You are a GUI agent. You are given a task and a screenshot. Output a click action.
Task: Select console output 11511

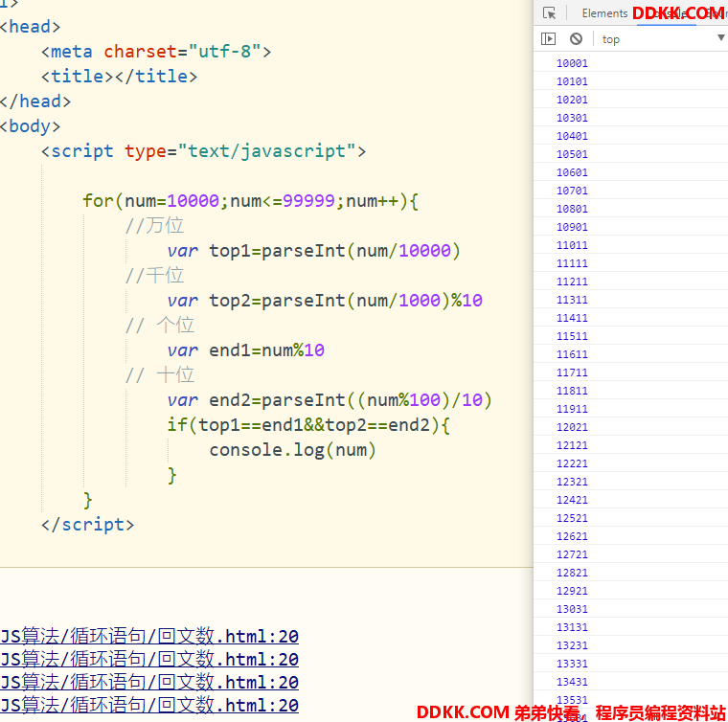[x=572, y=336]
